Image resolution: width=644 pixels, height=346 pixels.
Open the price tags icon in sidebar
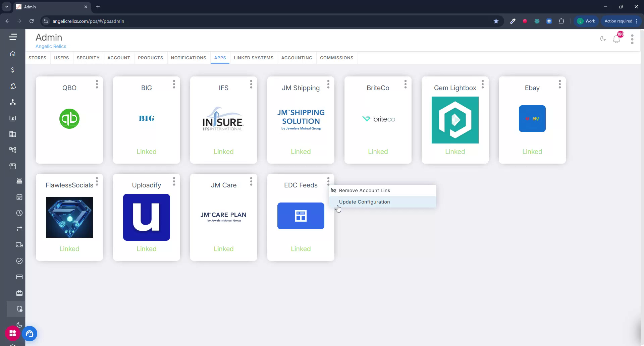(x=13, y=86)
